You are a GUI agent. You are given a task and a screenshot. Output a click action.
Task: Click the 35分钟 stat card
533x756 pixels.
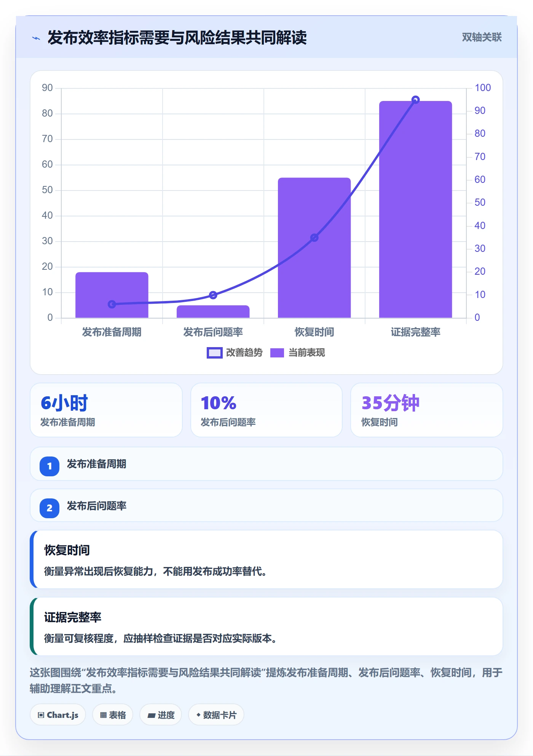click(427, 410)
